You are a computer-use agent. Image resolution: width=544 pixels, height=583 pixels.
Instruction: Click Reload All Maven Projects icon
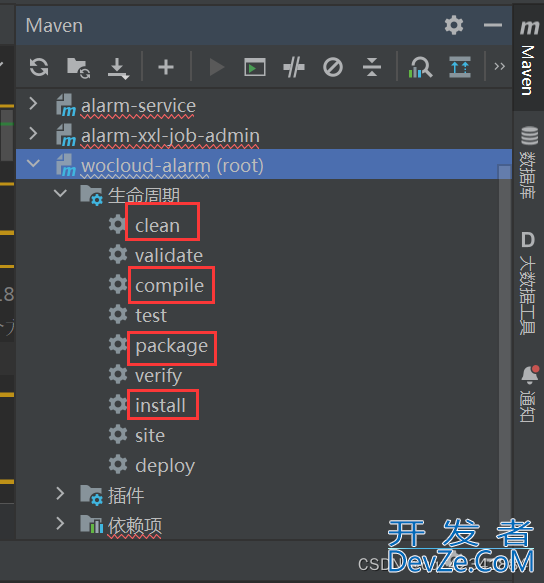pos(39,67)
